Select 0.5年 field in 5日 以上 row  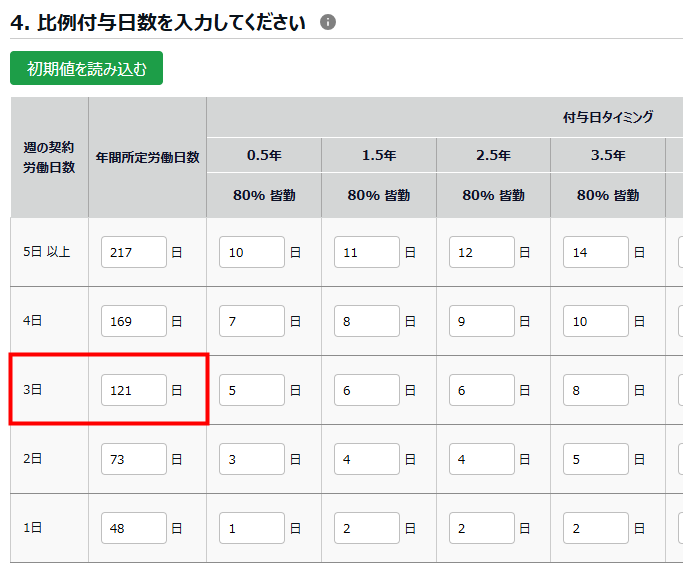tap(252, 252)
